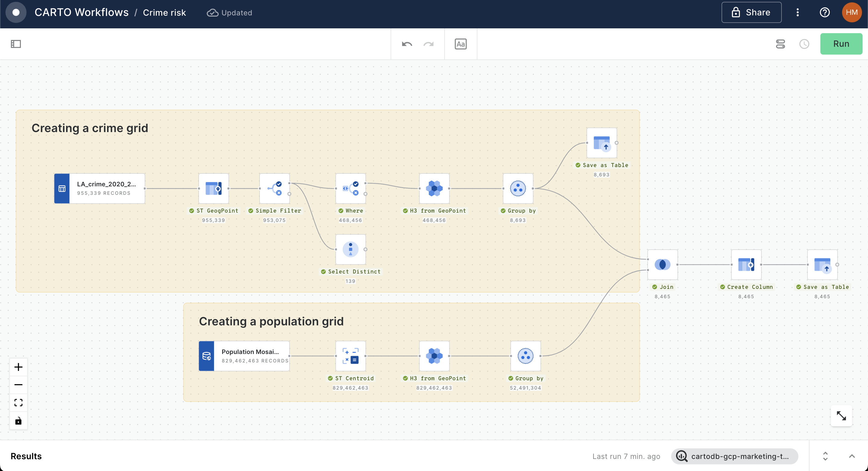The height and width of the screenshot is (471, 868).
Task: Select the Save as Table node with 8,465
Action: click(822, 265)
